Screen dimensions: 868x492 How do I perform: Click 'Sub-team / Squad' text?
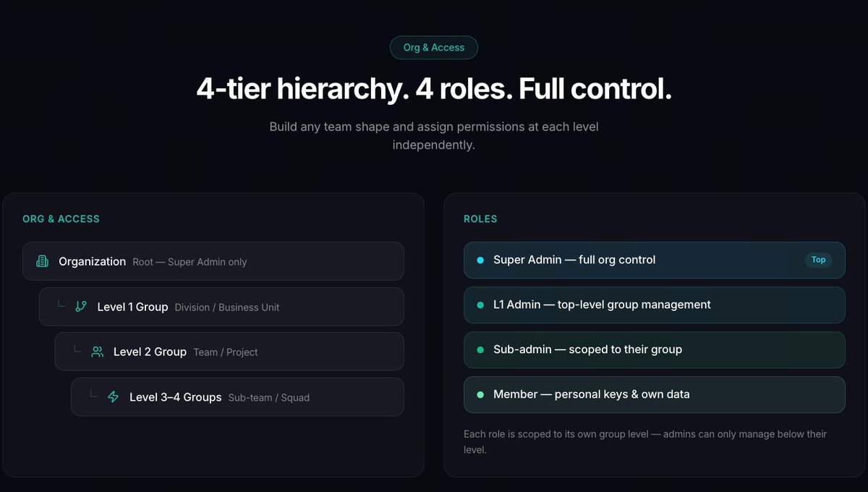268,397
